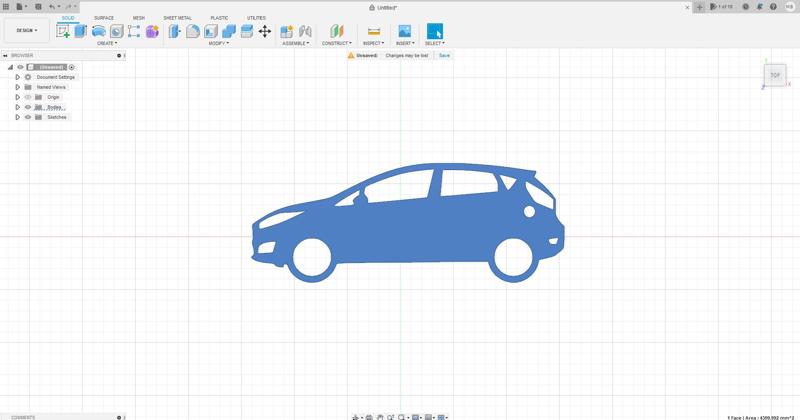This screenshot has height=420, width=800.
Task: Open the Insert dropdown menu
Action: tap(405, 43)
